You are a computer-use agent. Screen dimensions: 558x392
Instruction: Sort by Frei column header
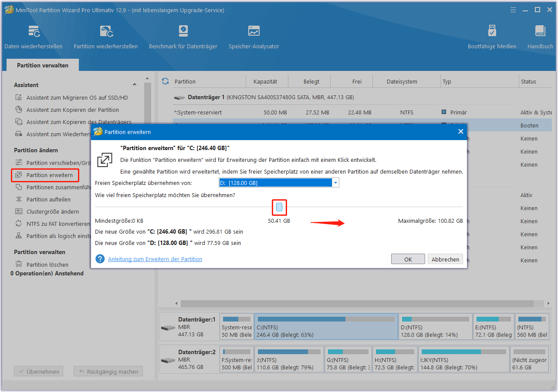(357, 81)
